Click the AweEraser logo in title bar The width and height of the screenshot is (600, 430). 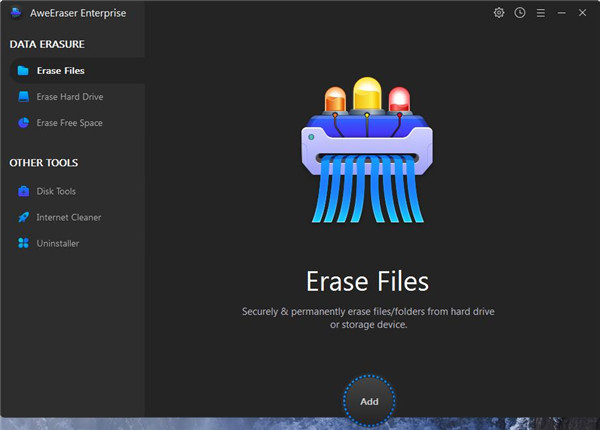pos(15,14)
